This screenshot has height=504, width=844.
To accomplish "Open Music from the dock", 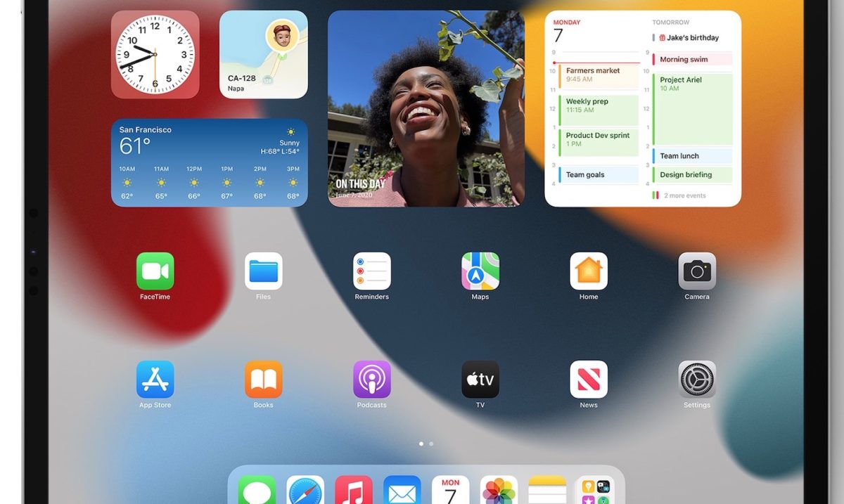I will (x=354, y=491).
